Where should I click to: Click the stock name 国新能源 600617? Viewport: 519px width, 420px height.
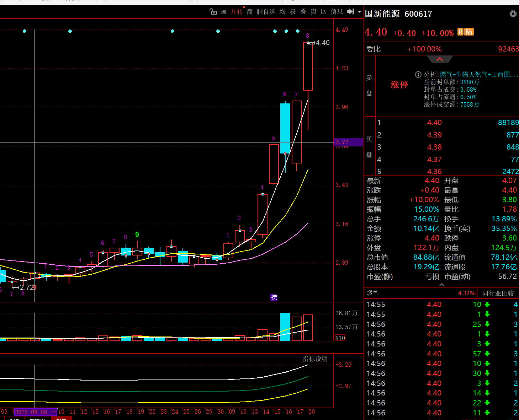point(398,14)
